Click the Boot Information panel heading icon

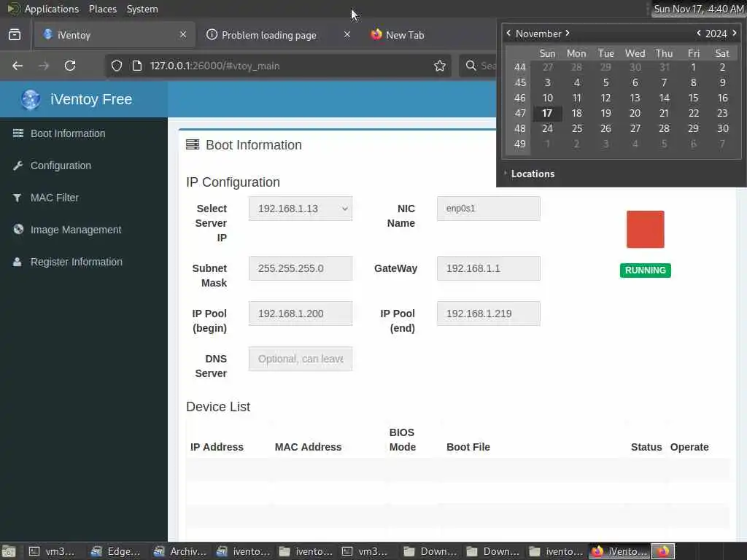[x=193, y=145]
